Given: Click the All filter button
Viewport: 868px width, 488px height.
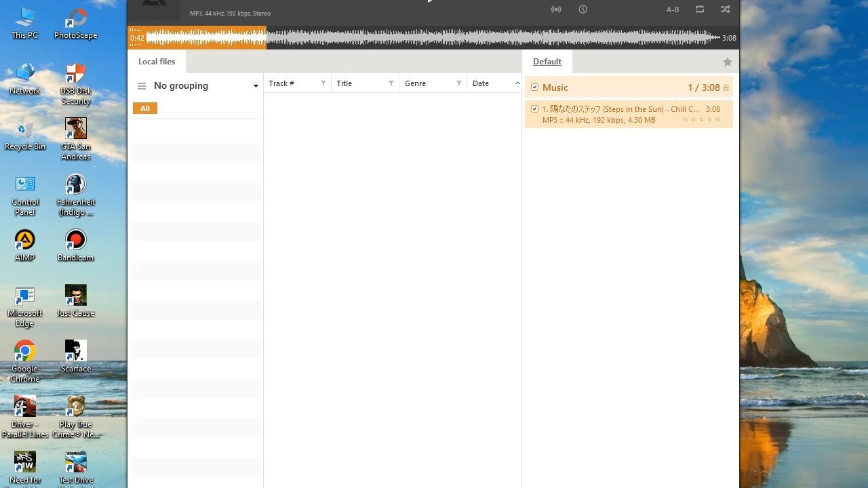Looking at the screenshot, I should click(145, 108).
